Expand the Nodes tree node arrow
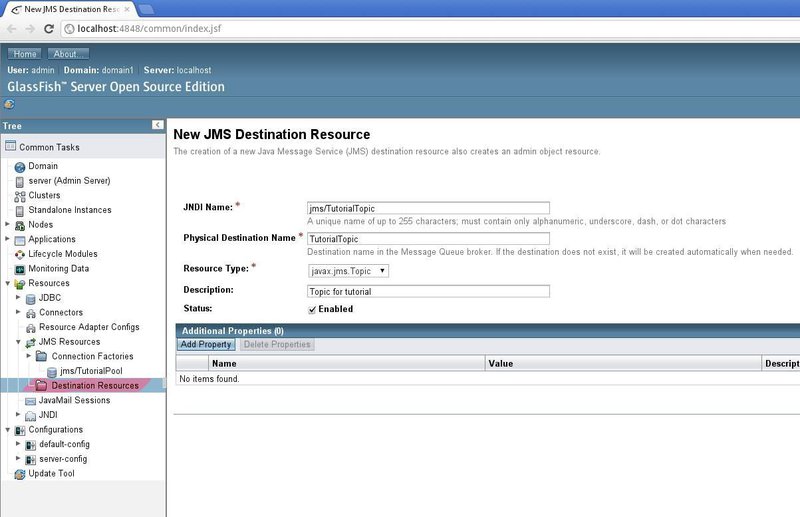 coord(7,224)
